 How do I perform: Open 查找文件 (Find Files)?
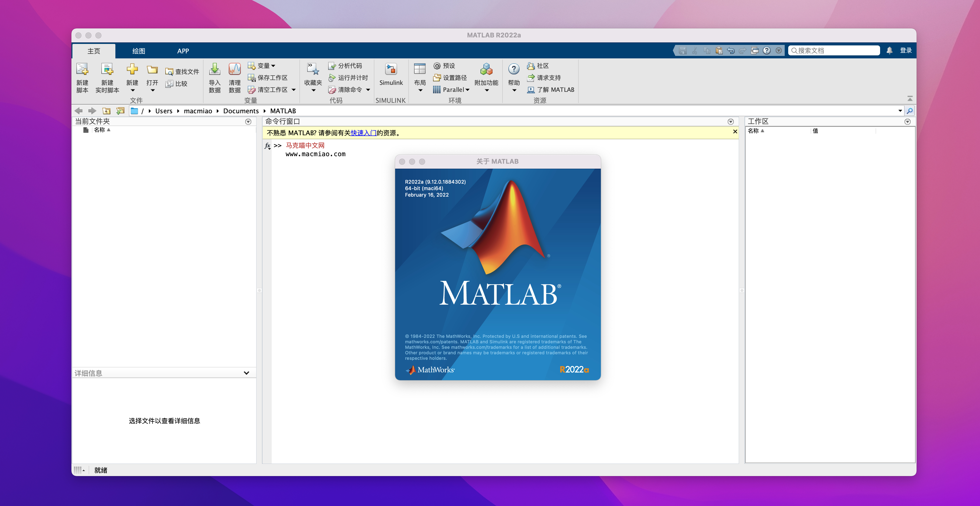click(x=182, y=71)
